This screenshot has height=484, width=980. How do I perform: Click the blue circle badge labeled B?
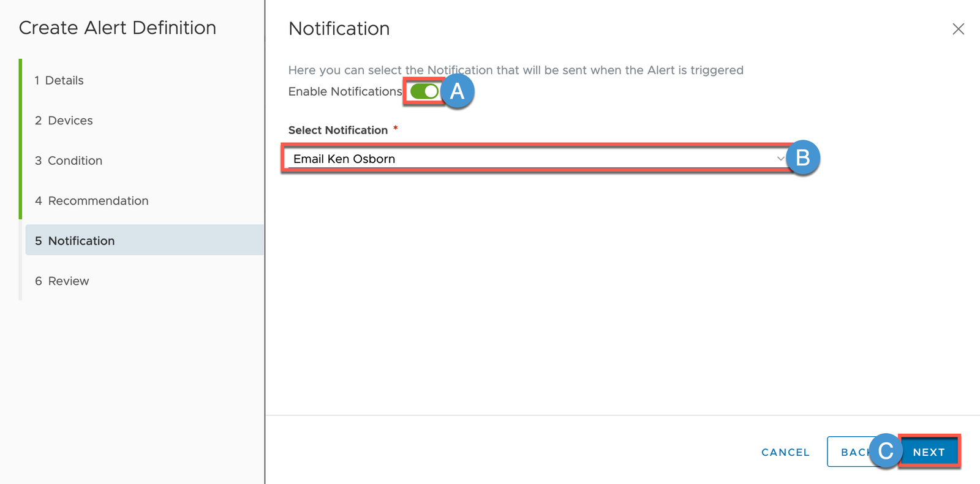(x=802, y=157)
